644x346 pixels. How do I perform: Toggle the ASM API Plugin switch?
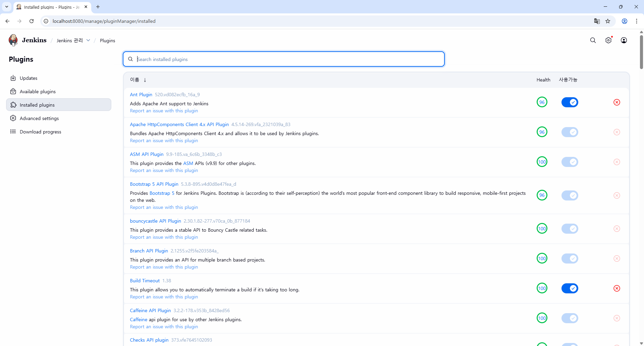(x=570, y=162)
